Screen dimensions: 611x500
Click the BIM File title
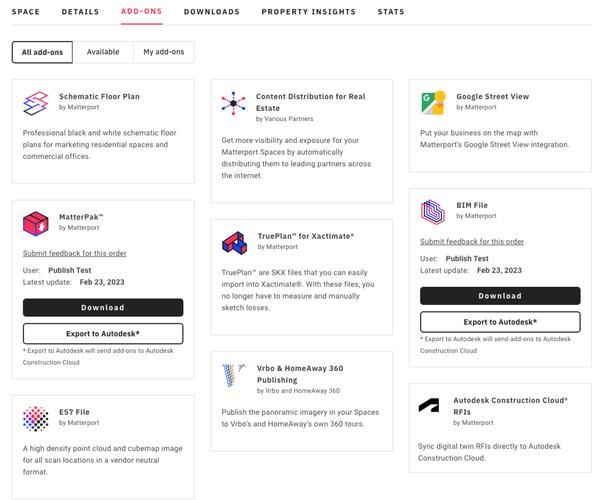point(472,205)
